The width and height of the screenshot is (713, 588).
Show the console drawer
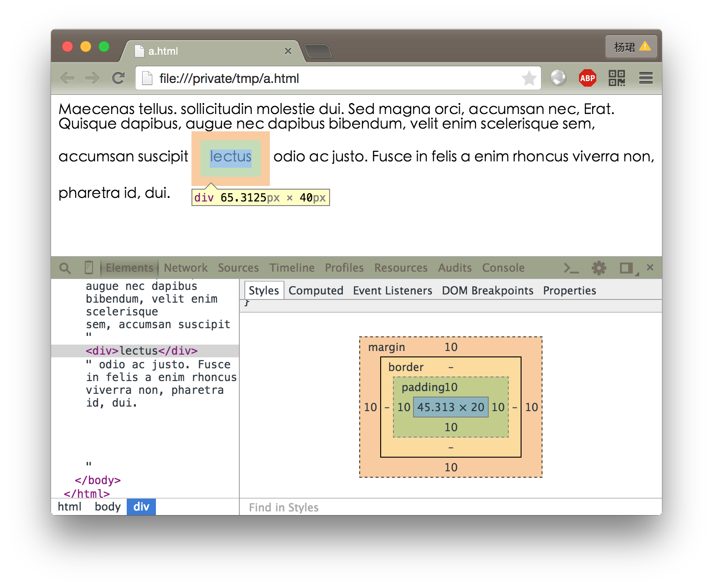(571, 268)
